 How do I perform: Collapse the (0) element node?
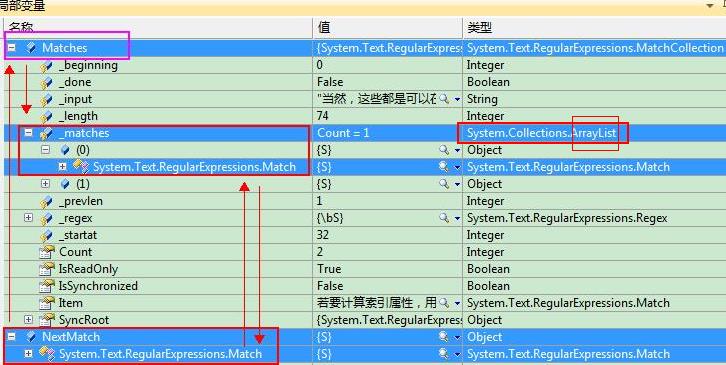tap(45, 150)
